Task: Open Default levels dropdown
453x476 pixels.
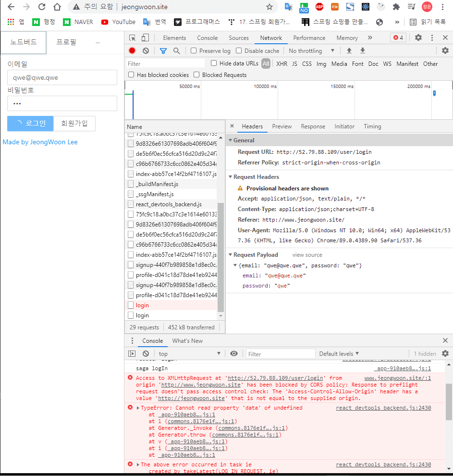Action: (x=339, y=354)
